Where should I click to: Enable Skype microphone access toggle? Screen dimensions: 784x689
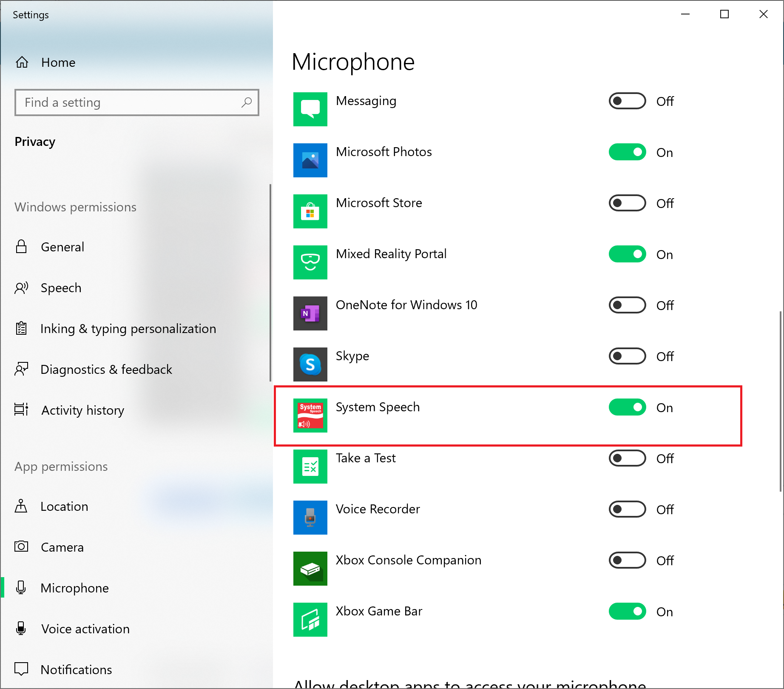pyautogui.click(x=628, y=356)
